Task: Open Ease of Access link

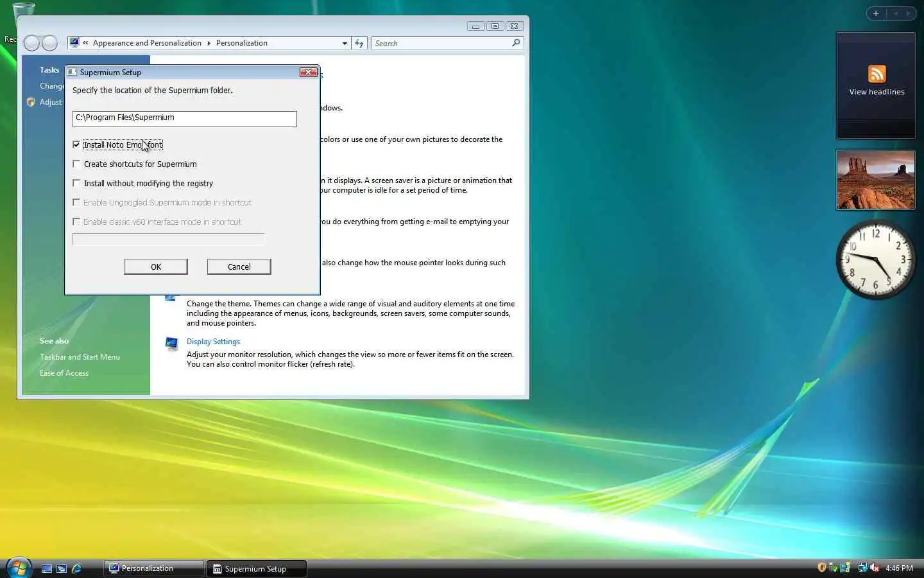Action: [64, 373]
